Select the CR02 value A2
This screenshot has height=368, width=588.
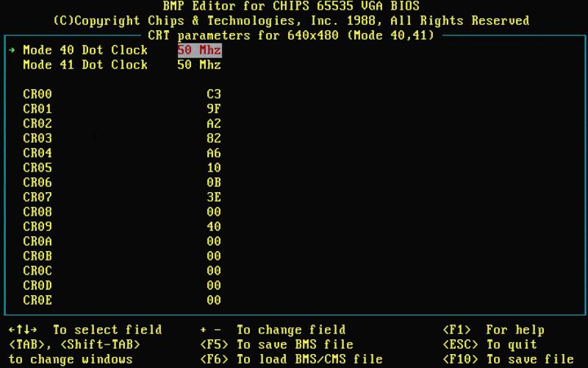(x=214, y=124)
